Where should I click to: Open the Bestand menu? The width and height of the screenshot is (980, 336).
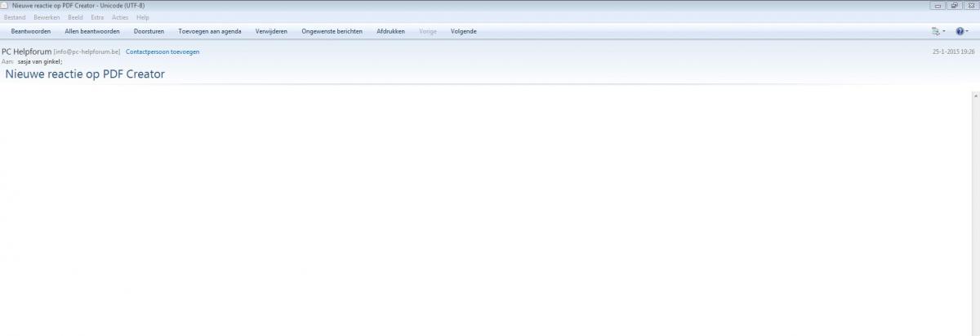(x=15, y=17)
